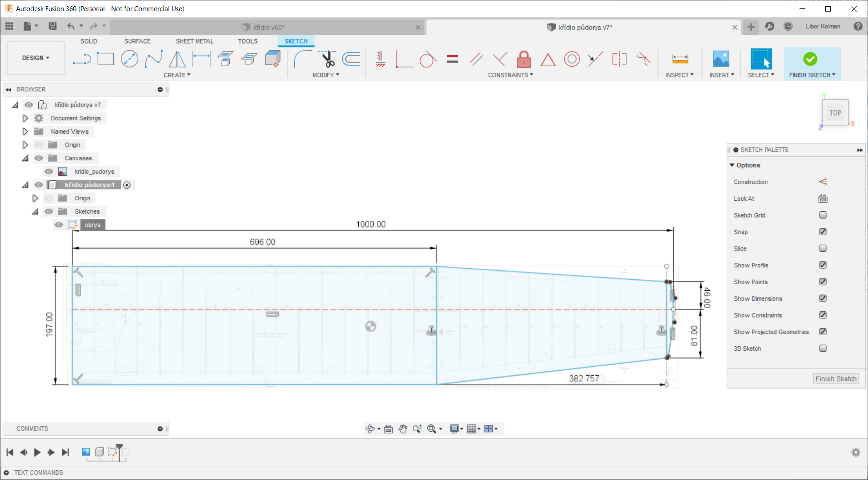Click the Fillet sketch tool

coord(303,59)
